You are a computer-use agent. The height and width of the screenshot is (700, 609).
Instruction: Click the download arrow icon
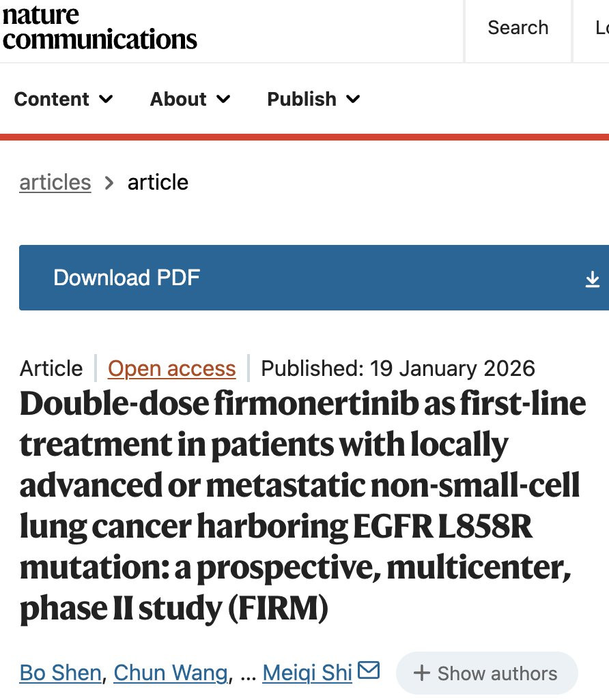[x=592, y=279]
